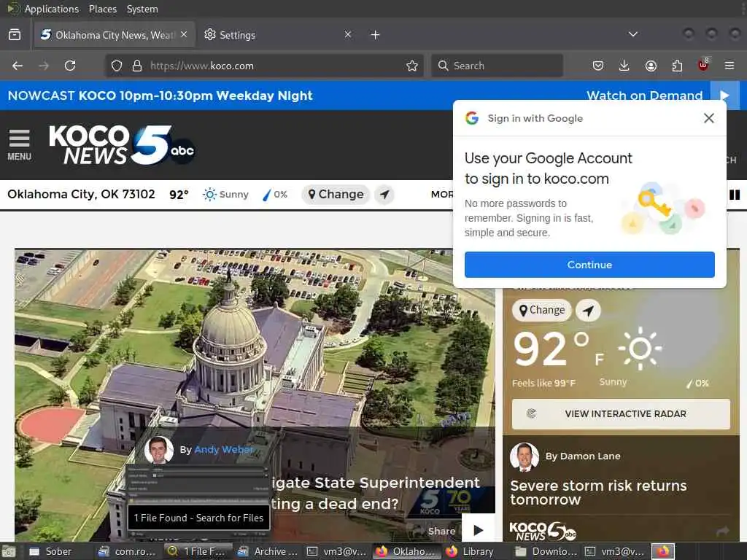Screen dimensions: 747x560
Task: Expand the list all tabs chevron
Action: 633,34
